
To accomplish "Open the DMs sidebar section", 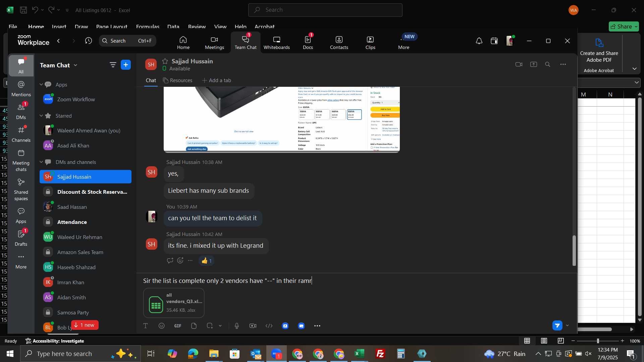I will point(21,111).
